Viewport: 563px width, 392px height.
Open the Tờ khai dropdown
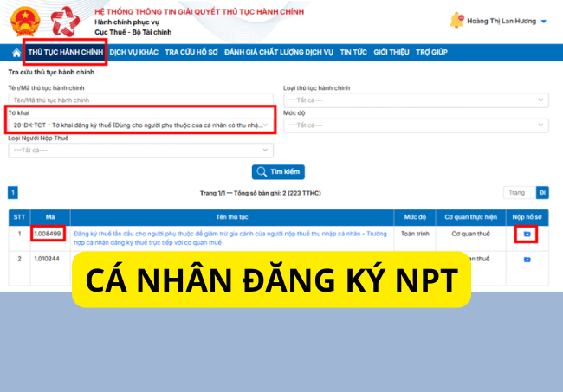140,125
